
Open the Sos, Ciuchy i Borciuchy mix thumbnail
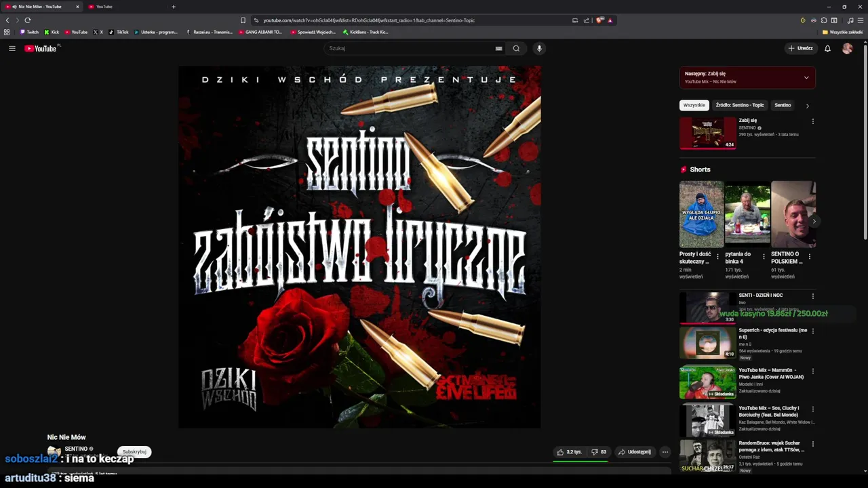[707, 420]
